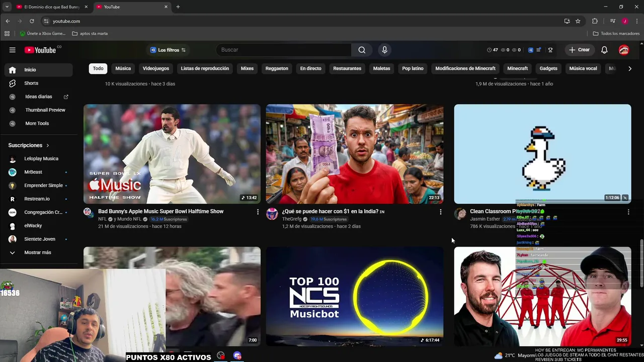644x362 pixels.
Task: Open Todos los marcadores folder
Action: 616,34
